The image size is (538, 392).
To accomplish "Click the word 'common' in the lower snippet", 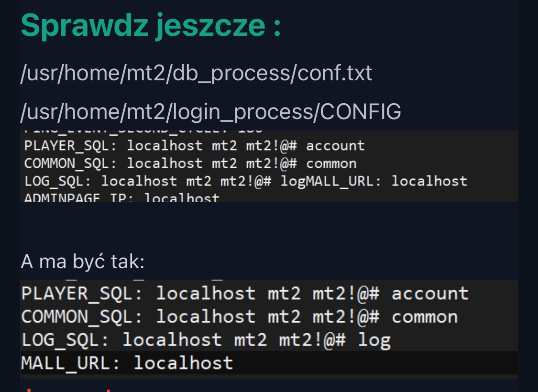I will click(x=425, y=316).
